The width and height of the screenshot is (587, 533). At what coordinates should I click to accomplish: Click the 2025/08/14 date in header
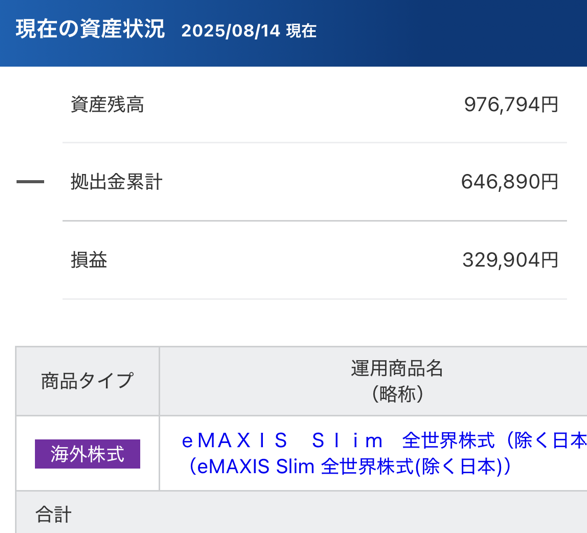[231, 31]
